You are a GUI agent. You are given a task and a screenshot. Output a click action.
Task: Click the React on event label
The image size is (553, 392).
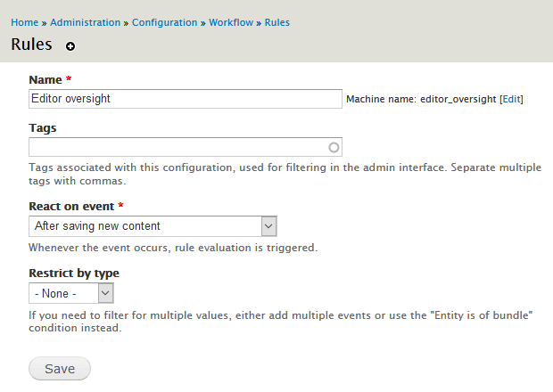pyautogui.click(x=71, y=206)
